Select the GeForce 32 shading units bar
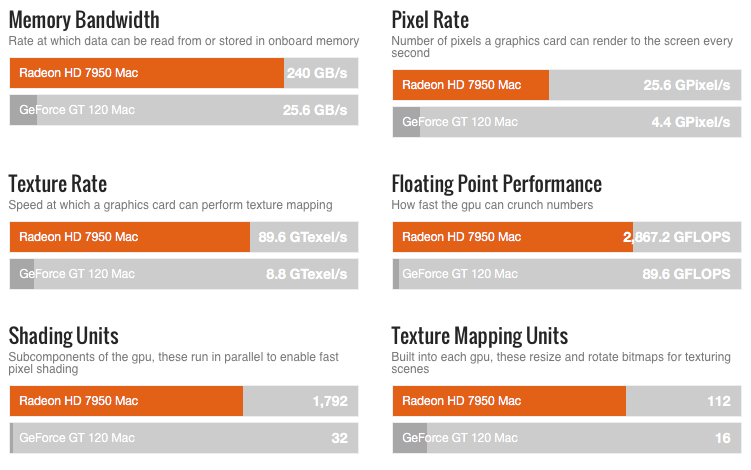The height and width of the screenshot is (470, 751). point(184,437)
